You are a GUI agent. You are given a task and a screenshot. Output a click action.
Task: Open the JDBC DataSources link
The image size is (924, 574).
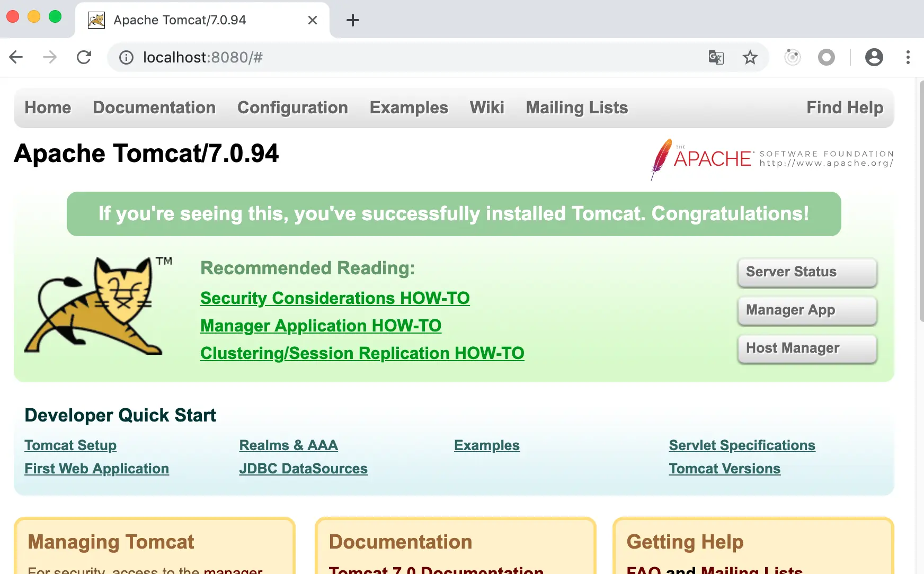(x=304, y=469)
